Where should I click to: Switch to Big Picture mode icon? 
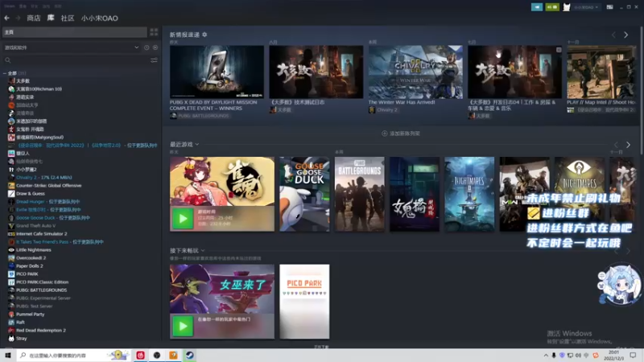(610, 7)
